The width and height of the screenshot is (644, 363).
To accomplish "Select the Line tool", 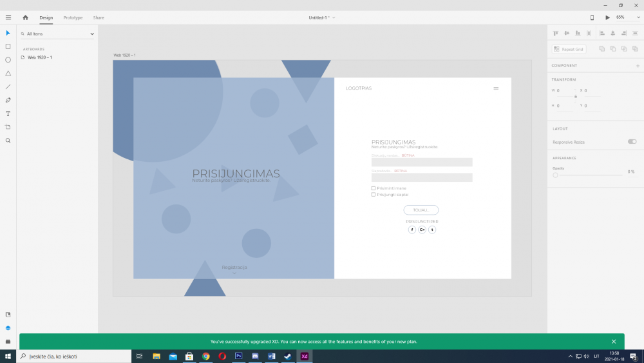I will (x=8, y=86).
